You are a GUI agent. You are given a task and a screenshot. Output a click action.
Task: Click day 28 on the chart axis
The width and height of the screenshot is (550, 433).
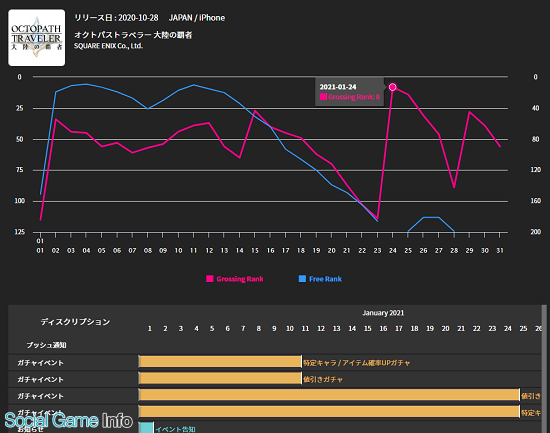tap(454, 251)
